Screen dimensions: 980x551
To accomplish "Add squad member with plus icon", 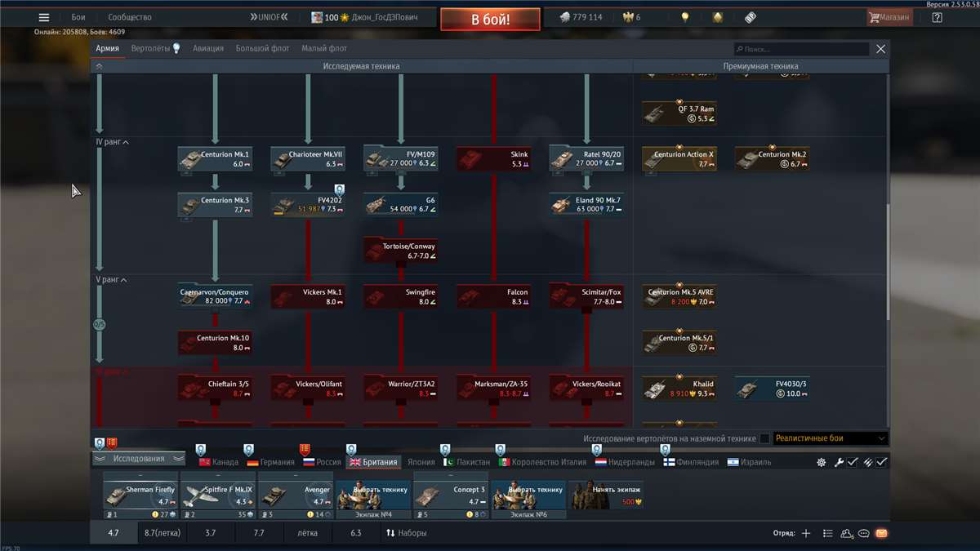I will (806, 533).
